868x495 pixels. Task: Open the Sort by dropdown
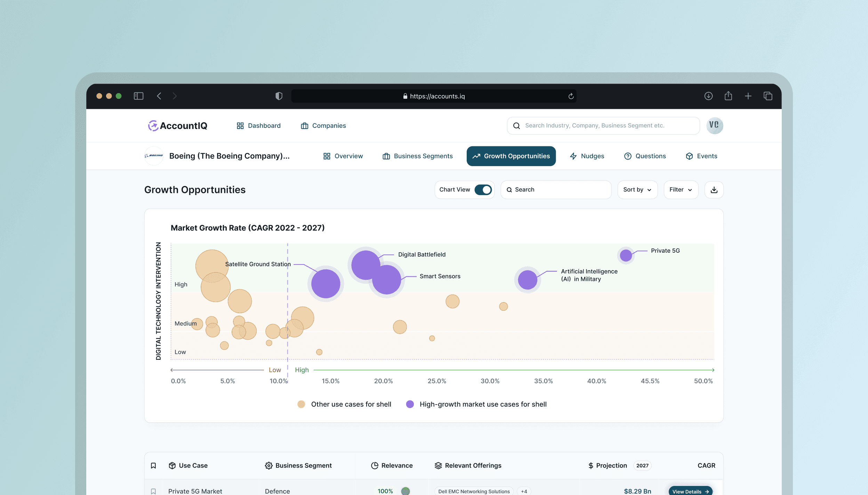(x=637, y=190)
